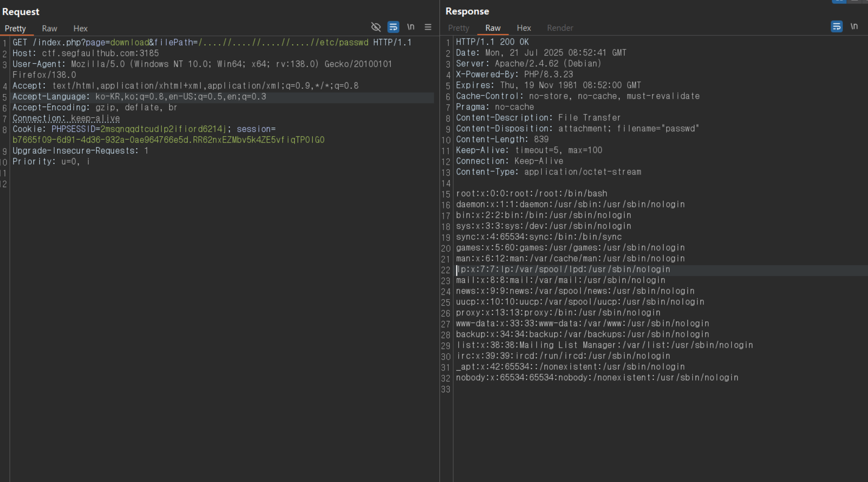Click the wrapped Firefox/138.0 text in Request
The image size is (868, 482).
pos(44,75)
